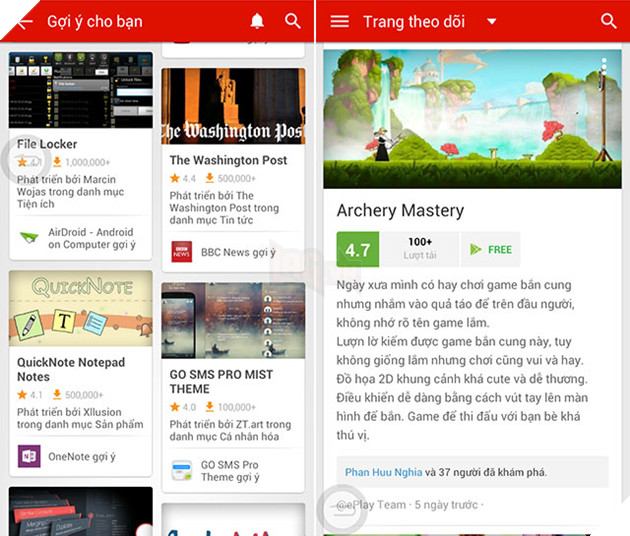The height and width of the screenshot is (536, 630).
Task: Tap the BBC News icon
Action: (x=182, y=252)
